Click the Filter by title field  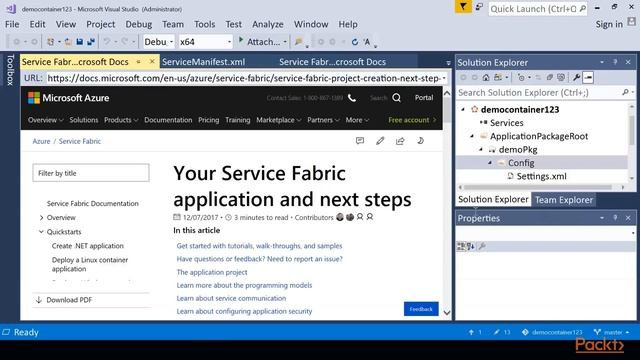91,173
